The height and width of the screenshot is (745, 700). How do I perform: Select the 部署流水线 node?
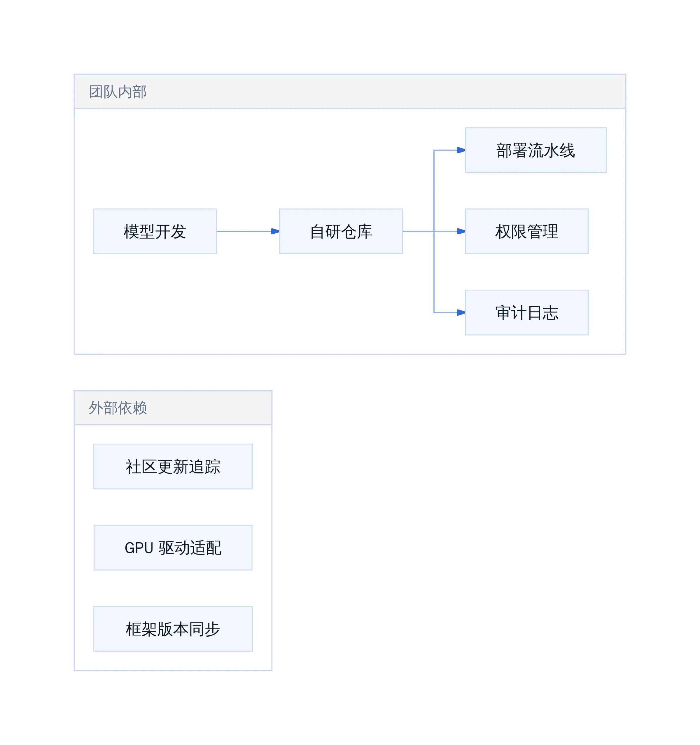click(x=535, y=150)
